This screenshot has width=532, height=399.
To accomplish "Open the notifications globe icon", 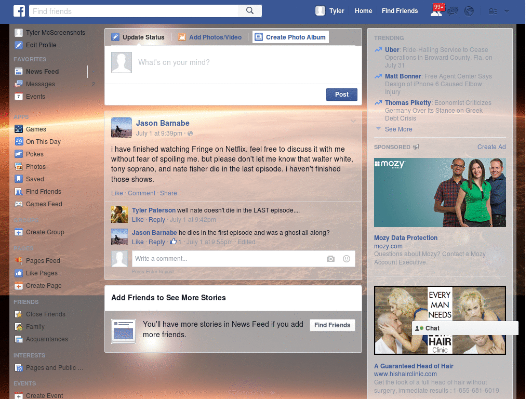I will tap(469, 11).
